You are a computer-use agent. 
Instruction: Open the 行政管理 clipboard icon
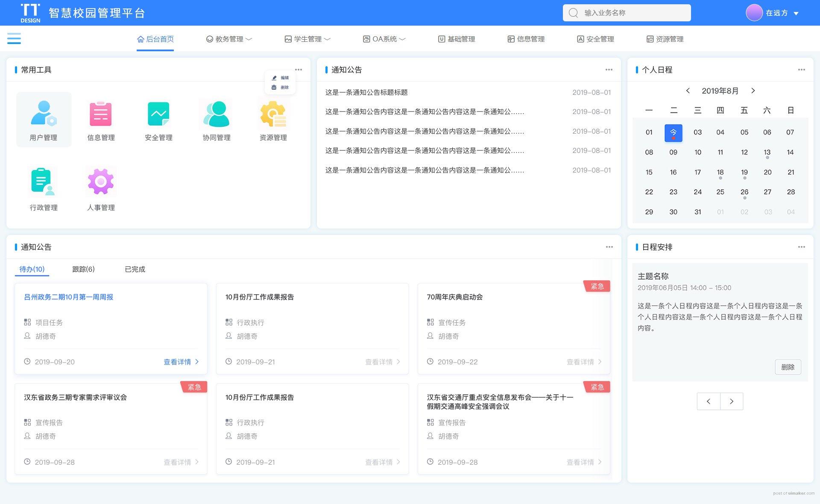pos(44,182)
